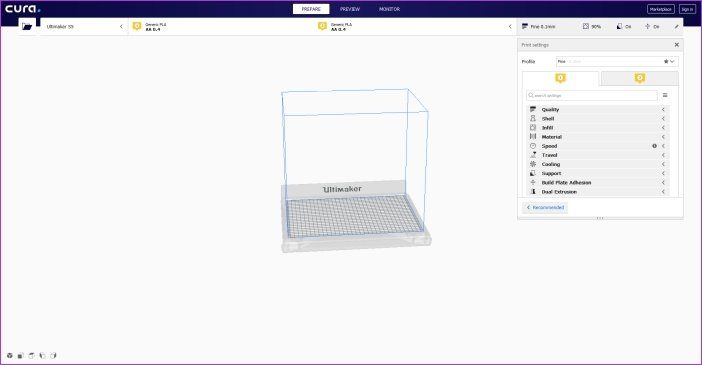Select the top view orientation icon
The height and width of the screenshot is (365, 702).
pos(31,356)
